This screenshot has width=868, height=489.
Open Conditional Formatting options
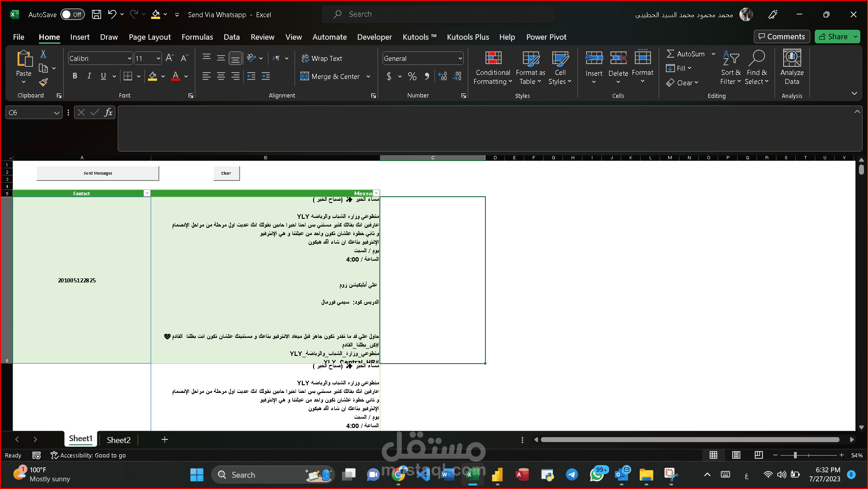click(492, 68)
